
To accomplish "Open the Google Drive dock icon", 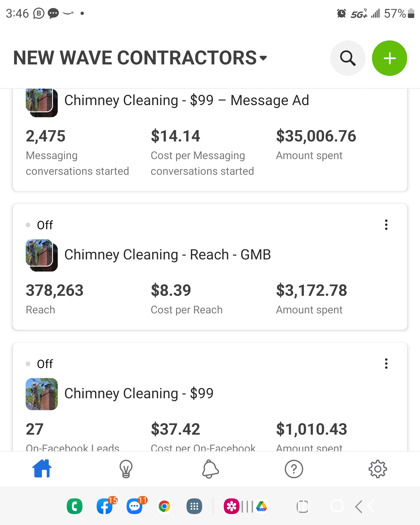I will pyautogui.click(x=262, y=506).
